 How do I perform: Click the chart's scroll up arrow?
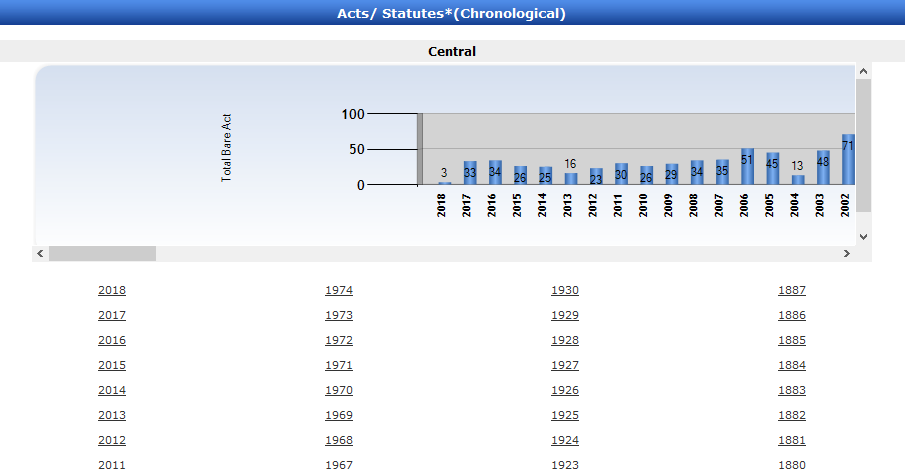[863, 71]
